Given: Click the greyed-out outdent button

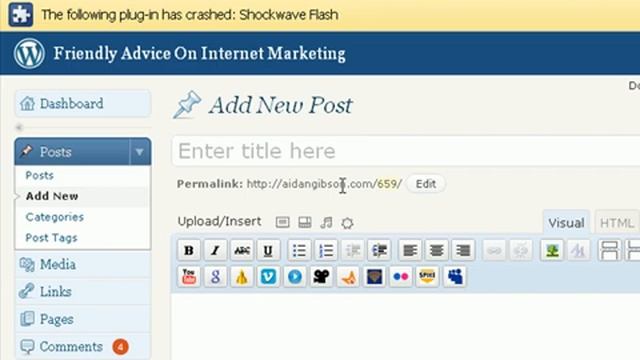Looking at the screenshot, I should tap(352, 250).
